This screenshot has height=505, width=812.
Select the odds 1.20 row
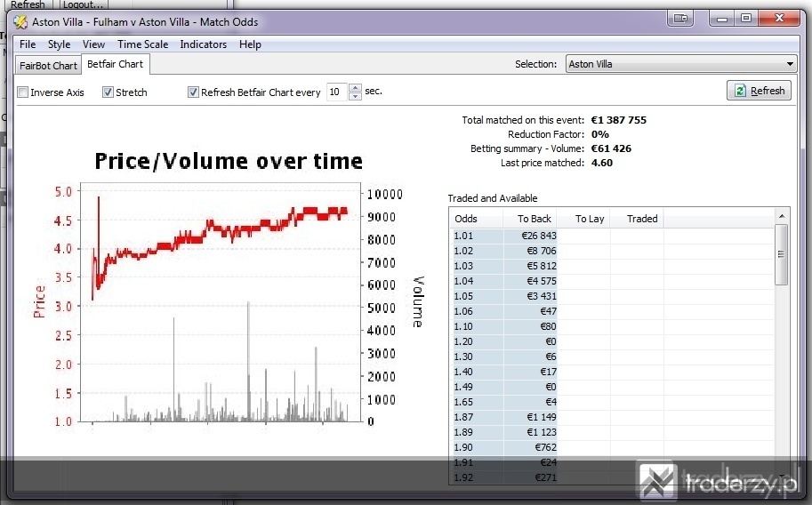tap(612, 341)
